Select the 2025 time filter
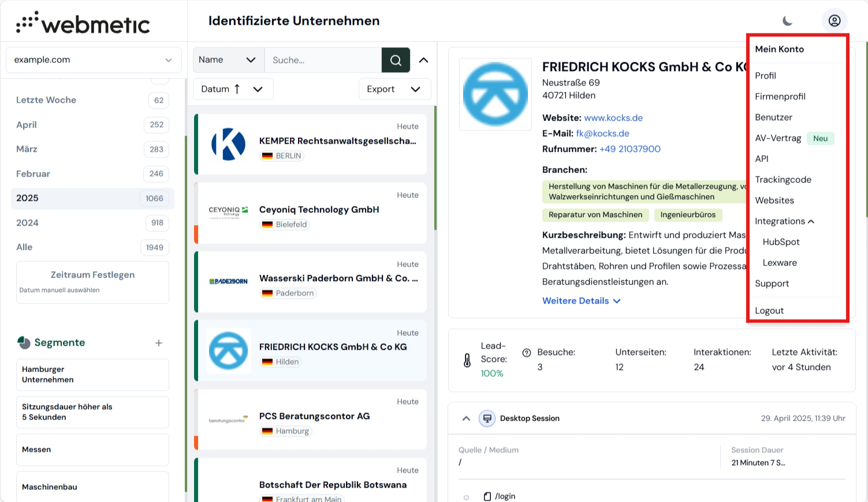The height and width of the screenshot is (502, 868). click(92, 198)
